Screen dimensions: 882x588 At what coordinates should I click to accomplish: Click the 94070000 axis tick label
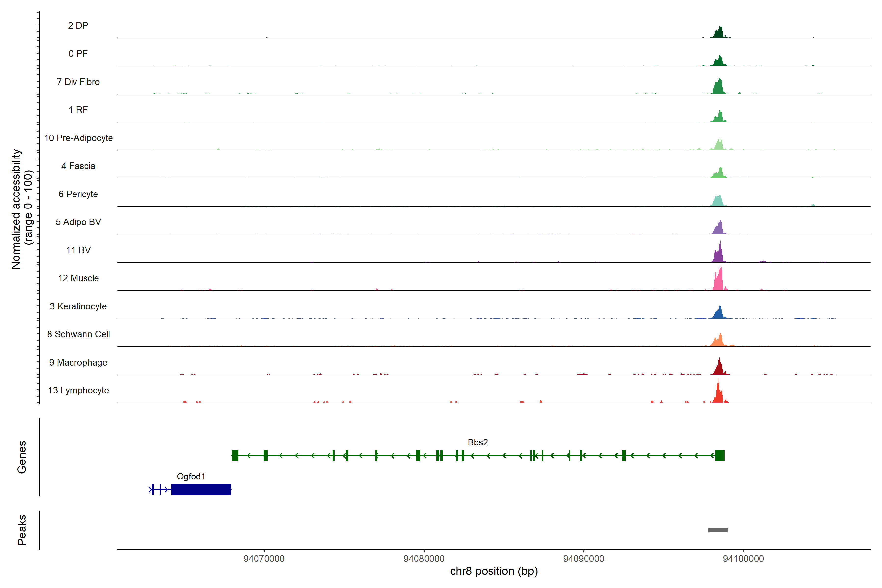pos(264,559)
